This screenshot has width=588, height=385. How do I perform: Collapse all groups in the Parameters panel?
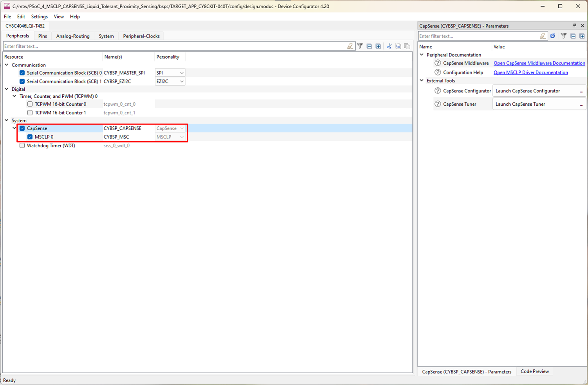573,36
